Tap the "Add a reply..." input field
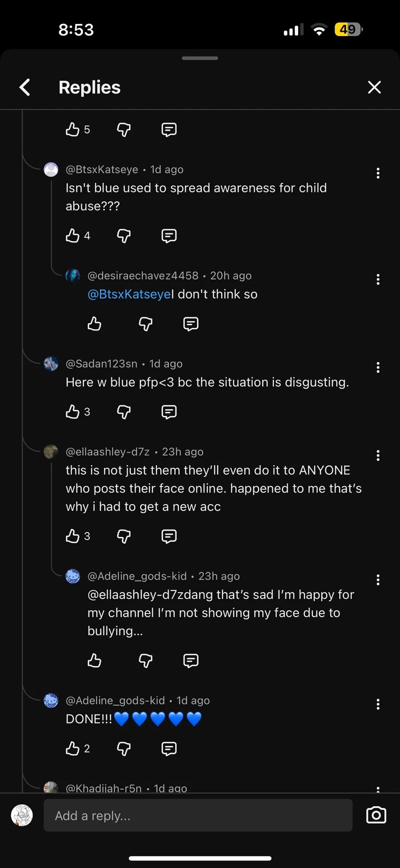The width and height of the screenshot is (400, 868). point(198,816)
